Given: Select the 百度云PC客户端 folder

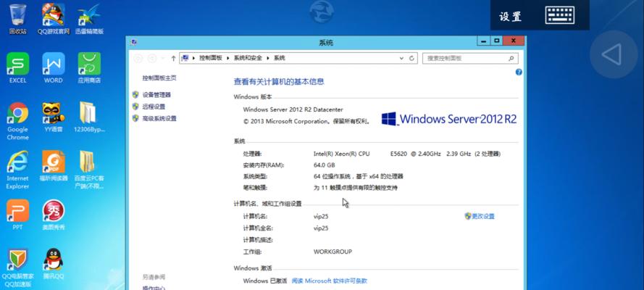Looking at the screenshot, I should 89,170.
